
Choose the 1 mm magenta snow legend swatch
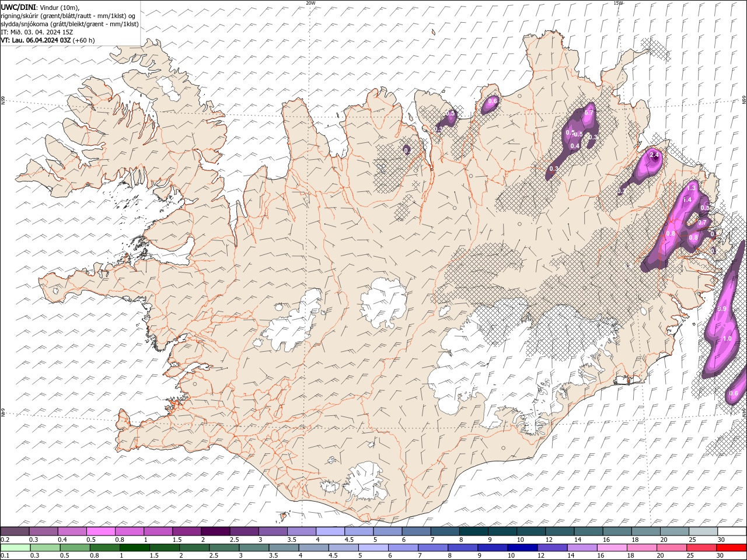click(x=158, y=531)
